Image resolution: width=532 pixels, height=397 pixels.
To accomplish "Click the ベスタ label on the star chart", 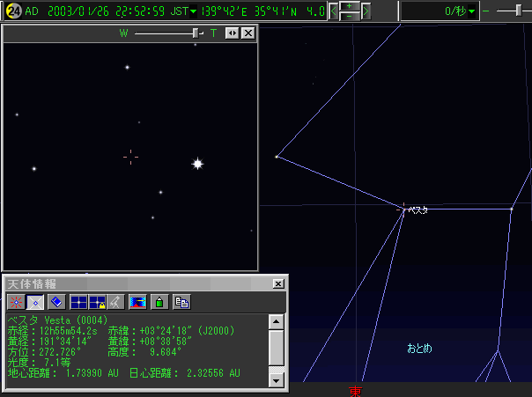I will pyautogui.click(x=418, y=210).
